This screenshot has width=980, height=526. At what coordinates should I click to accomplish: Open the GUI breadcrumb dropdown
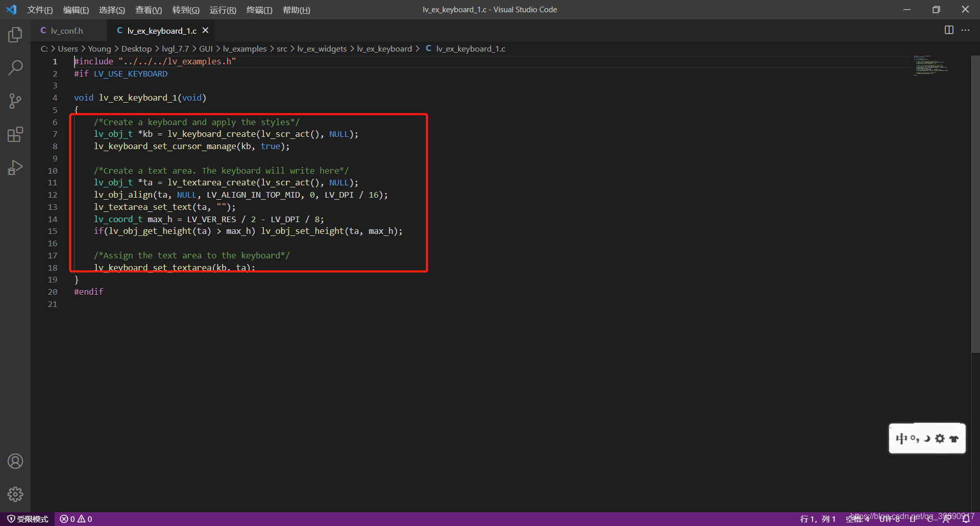pos(206,49)
